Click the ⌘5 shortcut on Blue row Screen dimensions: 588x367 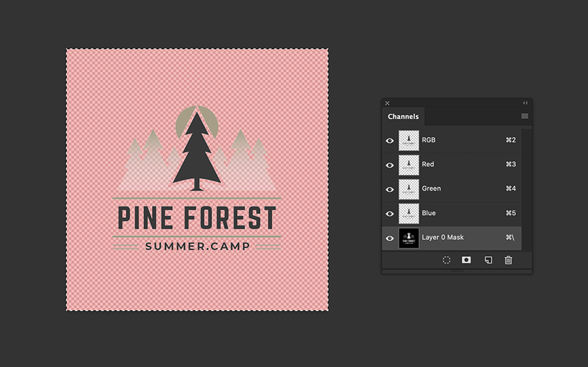coord(511,213)
